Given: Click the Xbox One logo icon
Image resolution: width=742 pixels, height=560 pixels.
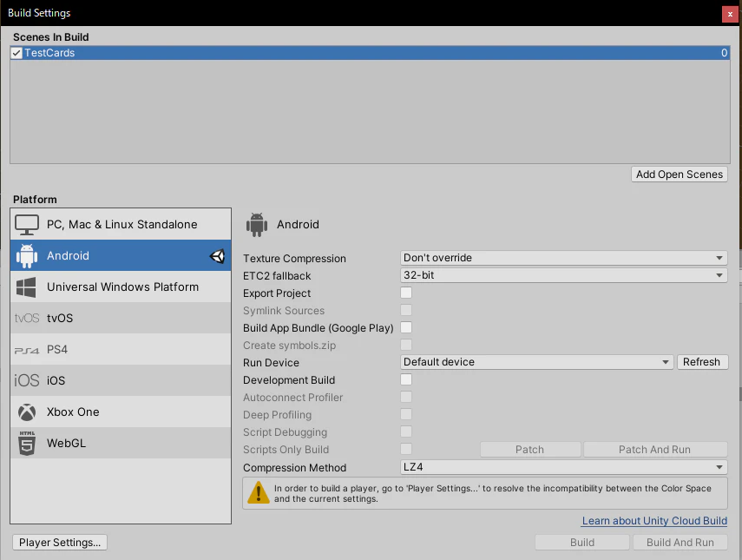Looking at the screenshot, I should (x=27, y=412).
